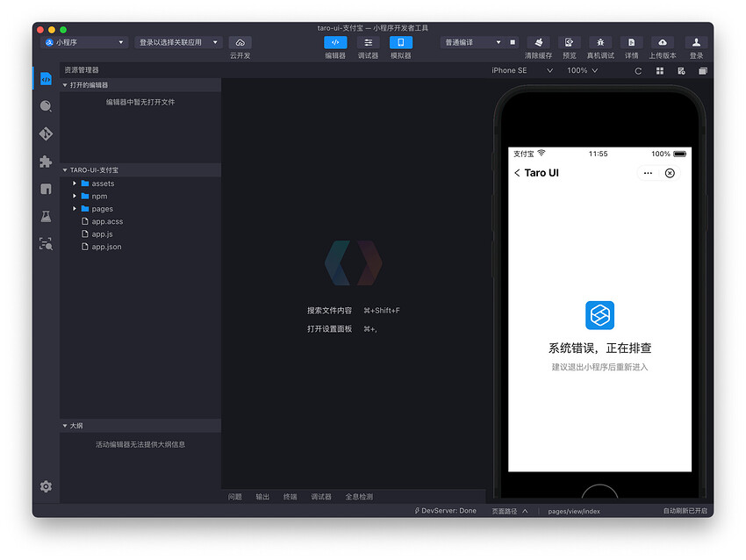The height and width of the screenshot is (560, 746).
Task: Click the simulator grid layout icon
Action: (x=660, y=71)
